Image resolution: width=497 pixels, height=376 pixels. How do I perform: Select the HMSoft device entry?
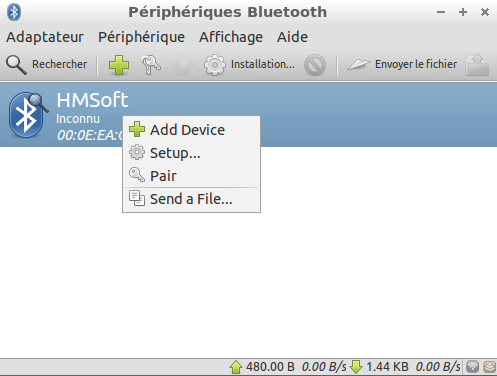[248, 115]
